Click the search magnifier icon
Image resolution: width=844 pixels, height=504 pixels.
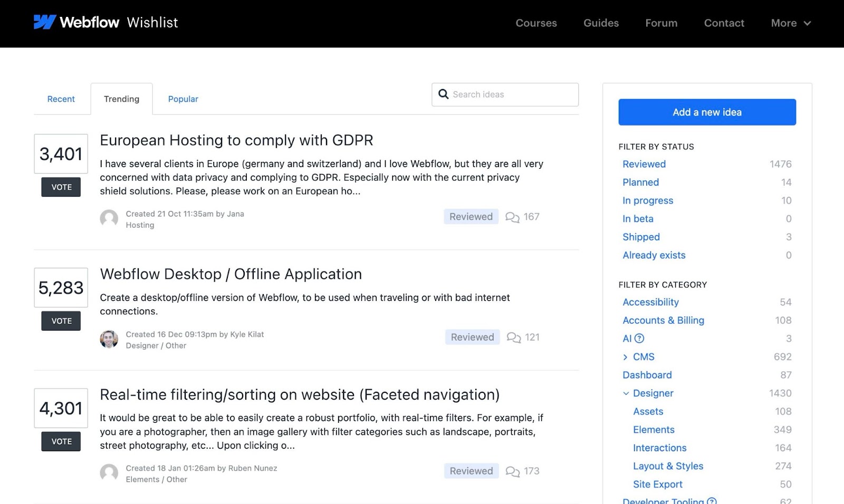click(x=444, y=94)
